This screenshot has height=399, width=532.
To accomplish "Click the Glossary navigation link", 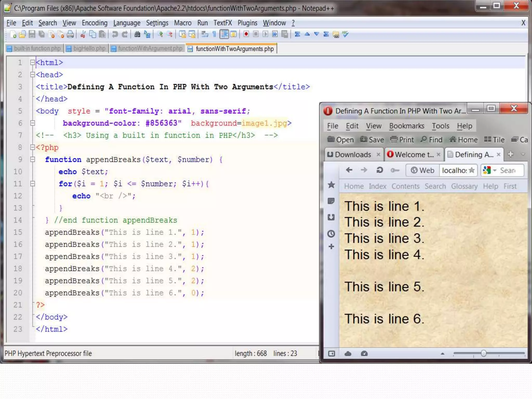I will tap(464, 186).
